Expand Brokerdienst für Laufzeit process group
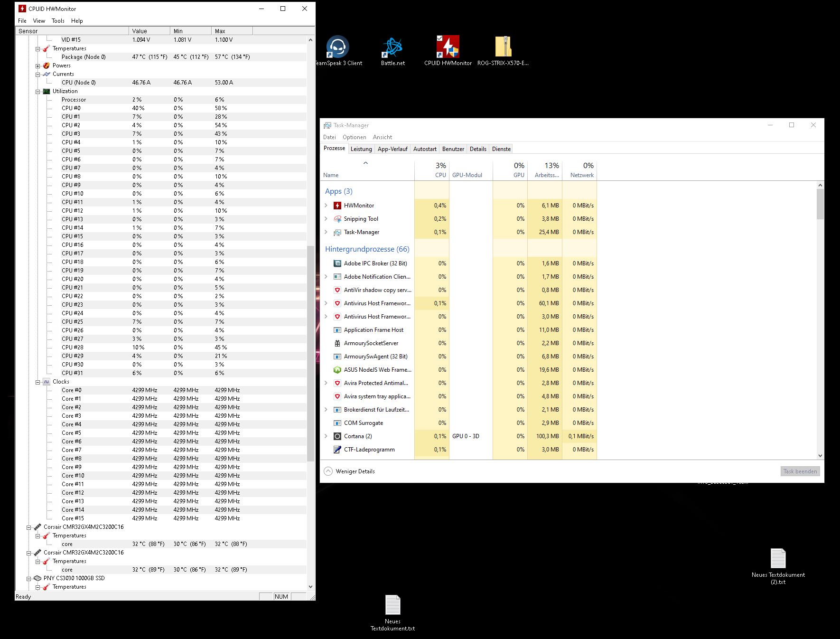840x639 pixels. tap(326, 410)
